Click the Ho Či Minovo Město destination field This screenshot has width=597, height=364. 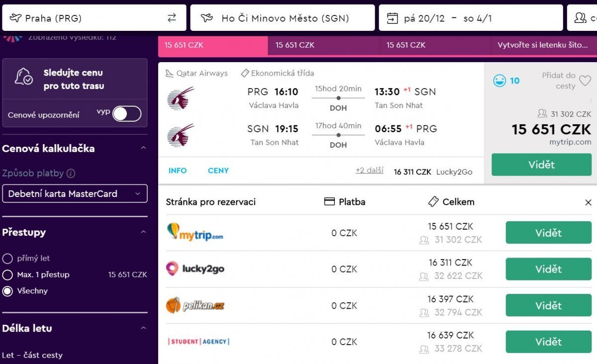283,18
